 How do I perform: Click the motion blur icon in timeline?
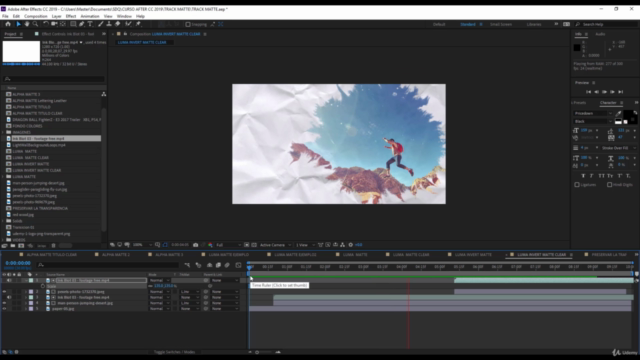coord(227,265)
